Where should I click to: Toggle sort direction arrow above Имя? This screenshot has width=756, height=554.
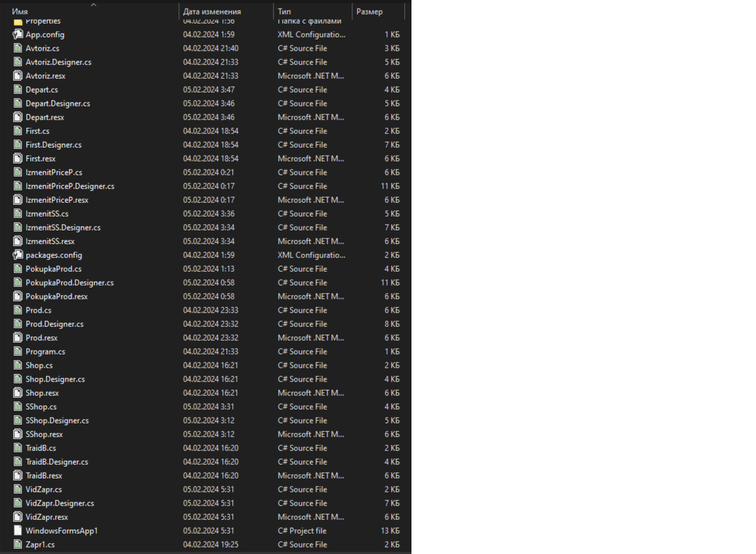coord(93,5)
